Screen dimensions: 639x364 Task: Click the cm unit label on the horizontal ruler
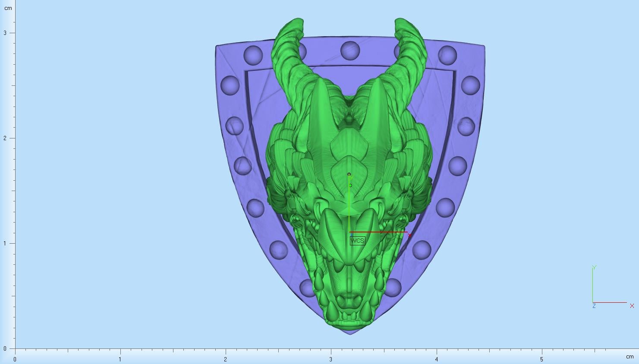tap(630, 357)
